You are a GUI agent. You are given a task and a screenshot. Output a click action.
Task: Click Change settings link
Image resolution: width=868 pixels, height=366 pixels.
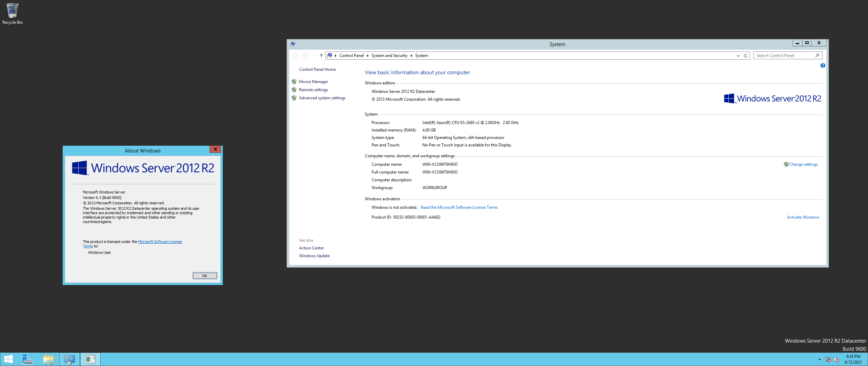(x=803, y=164)
